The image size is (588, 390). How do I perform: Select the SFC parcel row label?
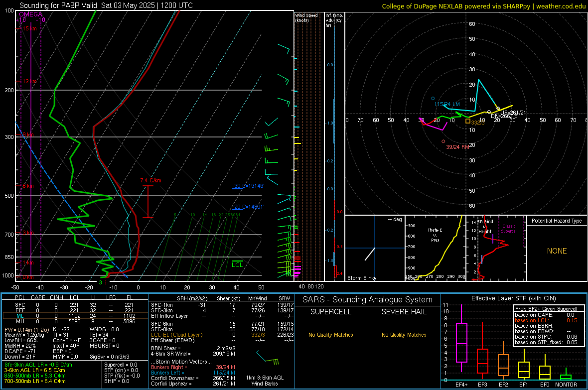(20, 305)
